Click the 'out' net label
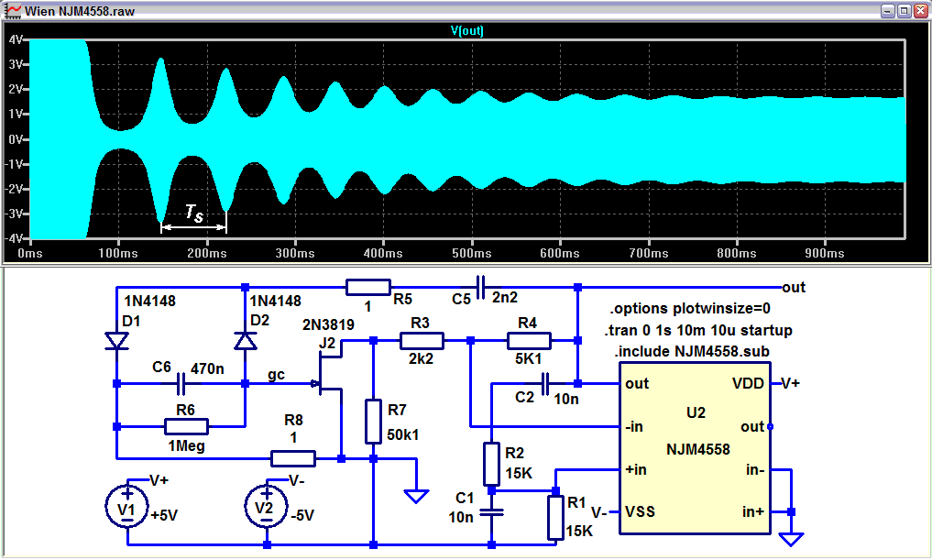This screenshot has width=932, height=560. [794, 288]
